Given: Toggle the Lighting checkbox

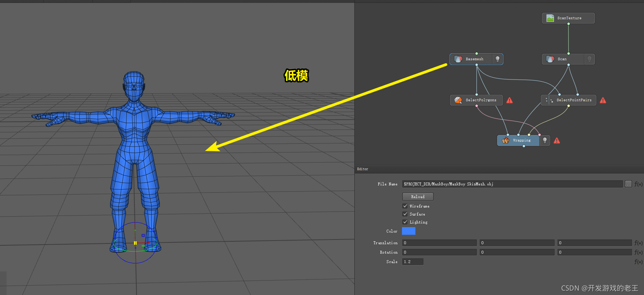Looking at the screenshot, I should 405,222.
